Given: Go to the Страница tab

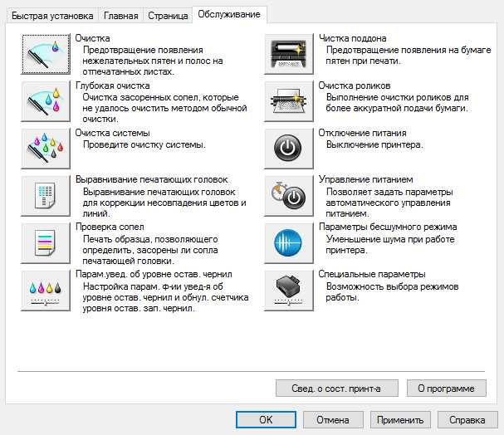Looking at the screenshot, I should pos(168,16).
